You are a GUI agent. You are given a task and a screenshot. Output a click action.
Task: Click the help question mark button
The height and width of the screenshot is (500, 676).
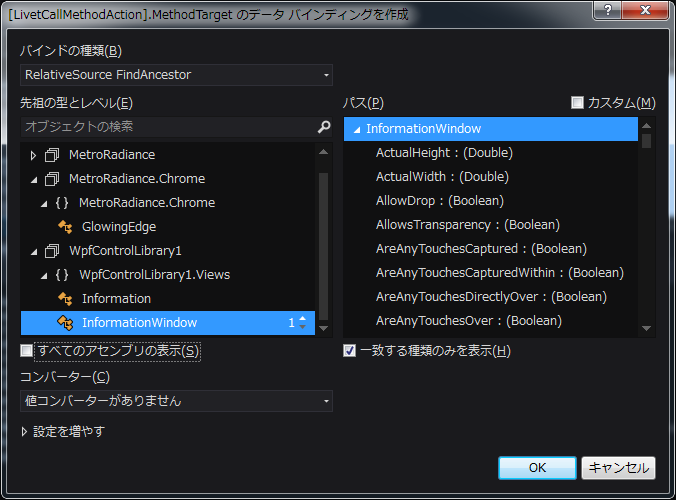(607, 10)
